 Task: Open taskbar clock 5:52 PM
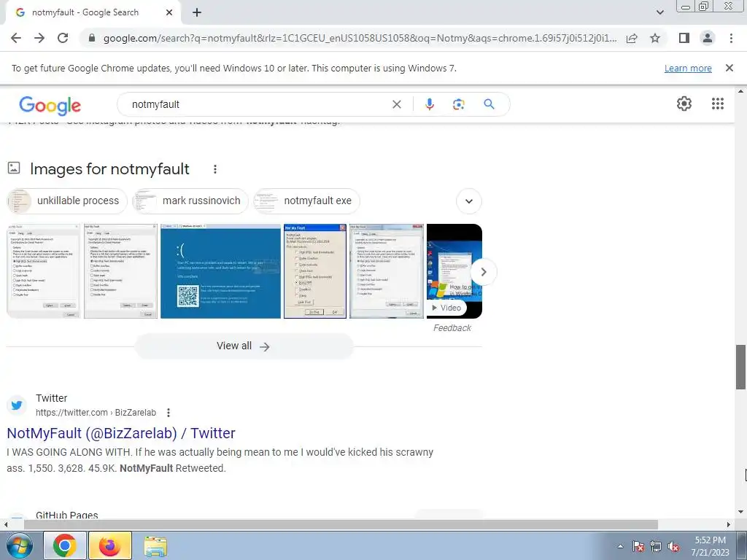(710, 546)
